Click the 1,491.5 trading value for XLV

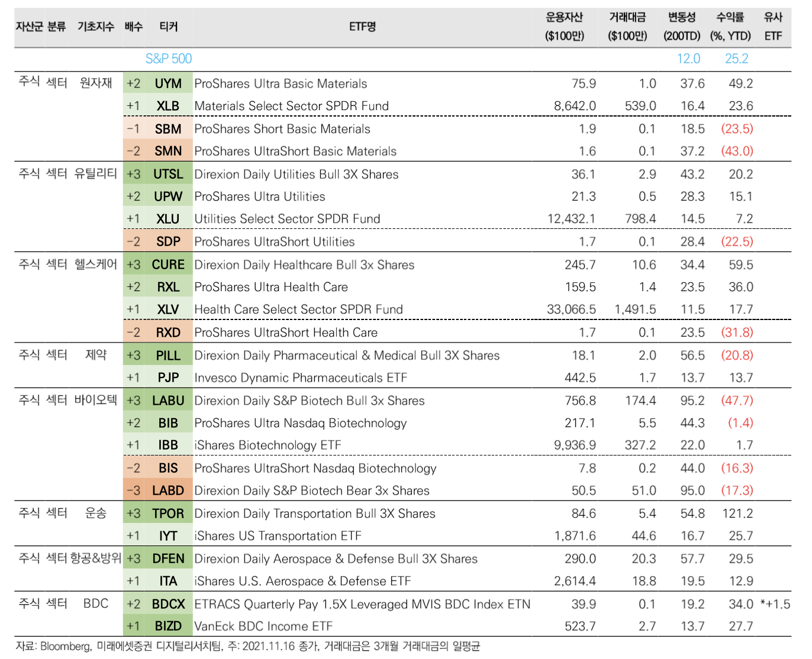(635, 309)
